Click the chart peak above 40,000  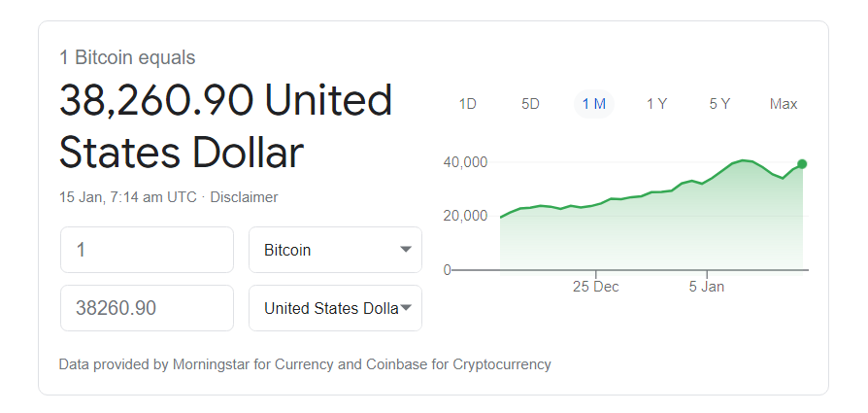coord(744,160)
